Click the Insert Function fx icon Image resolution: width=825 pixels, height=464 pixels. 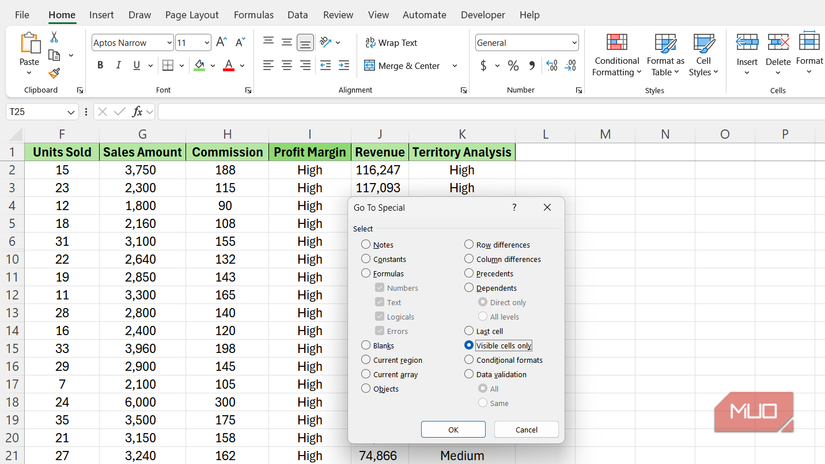(137, 112)
